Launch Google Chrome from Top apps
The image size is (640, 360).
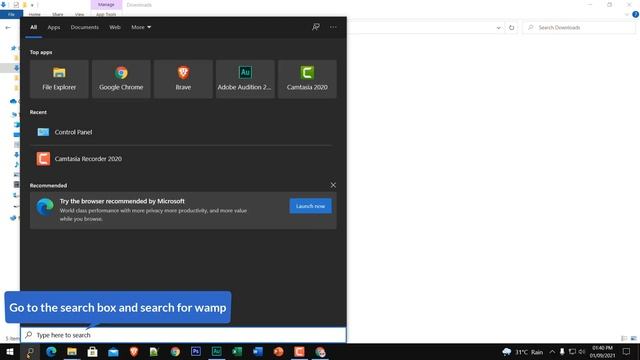(x=121, y=79)
